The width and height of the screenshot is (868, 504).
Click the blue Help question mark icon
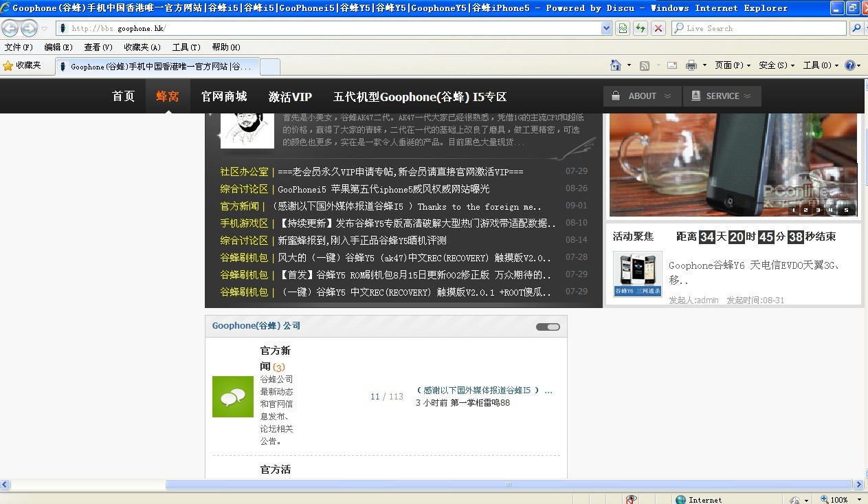click(x=850, y=65)
